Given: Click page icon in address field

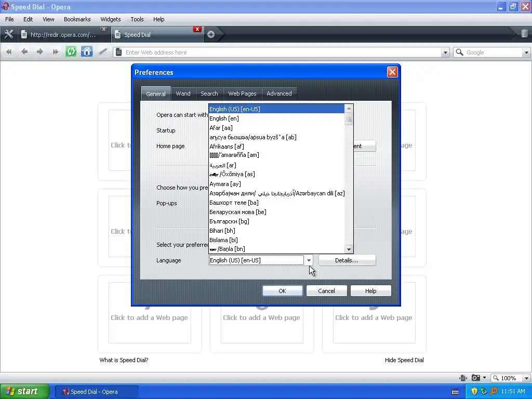Looking at the screenshot, I should point(119,52).
